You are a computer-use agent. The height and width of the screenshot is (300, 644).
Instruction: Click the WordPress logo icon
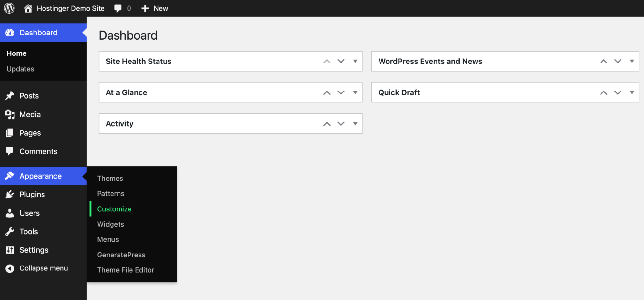pyautogui.click(x=9, y=8)
